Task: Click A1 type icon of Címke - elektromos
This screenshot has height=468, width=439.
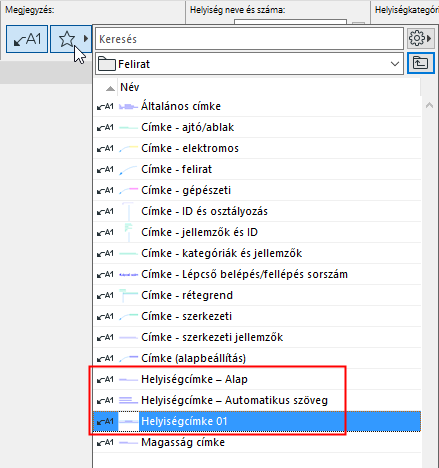Action: (105, 148)
